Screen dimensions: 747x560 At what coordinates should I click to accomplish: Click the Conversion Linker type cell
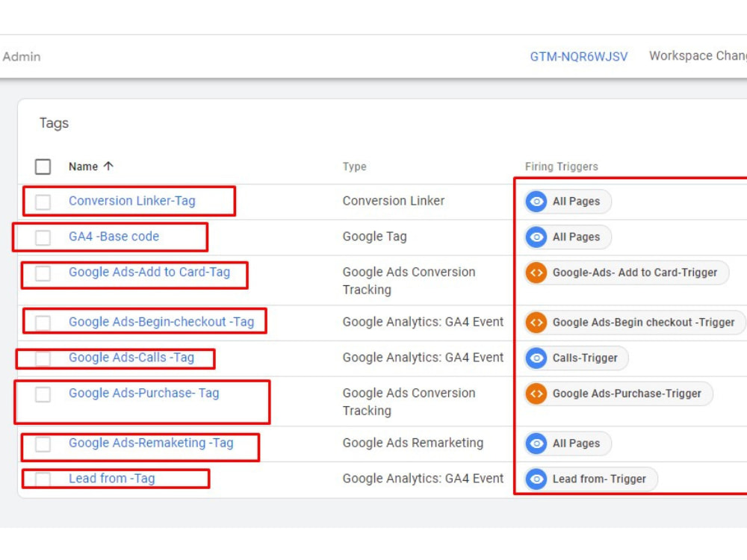(x=394, y=201)
